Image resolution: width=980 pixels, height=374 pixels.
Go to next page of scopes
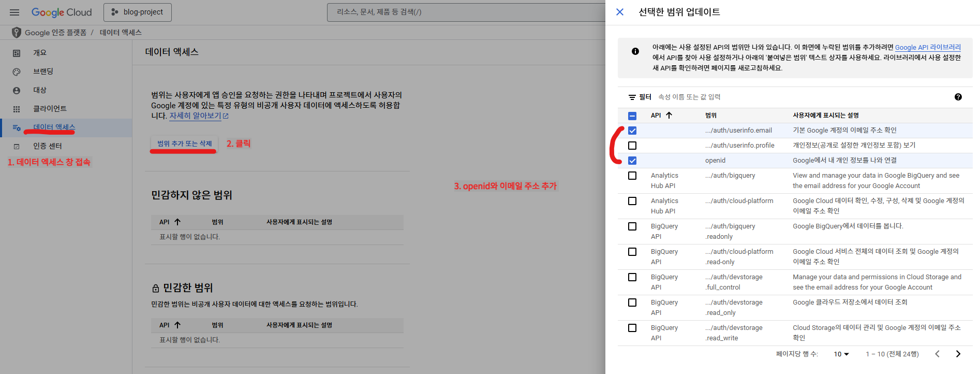coord(958,354)
